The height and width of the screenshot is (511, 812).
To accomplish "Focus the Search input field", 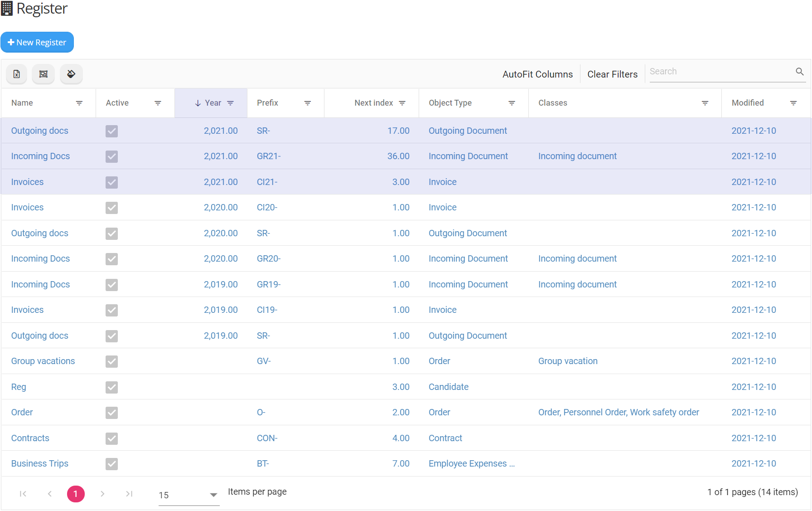I will (720, 72).
